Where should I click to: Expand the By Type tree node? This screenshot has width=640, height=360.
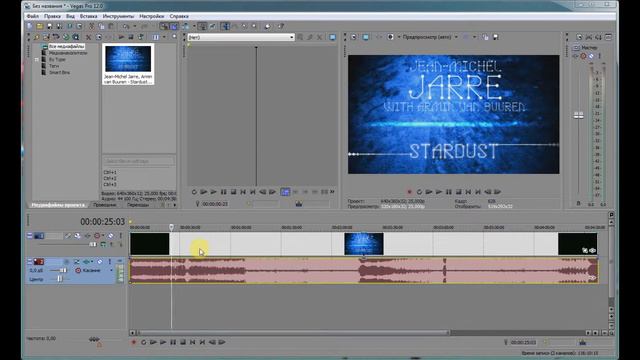[36, 60]
